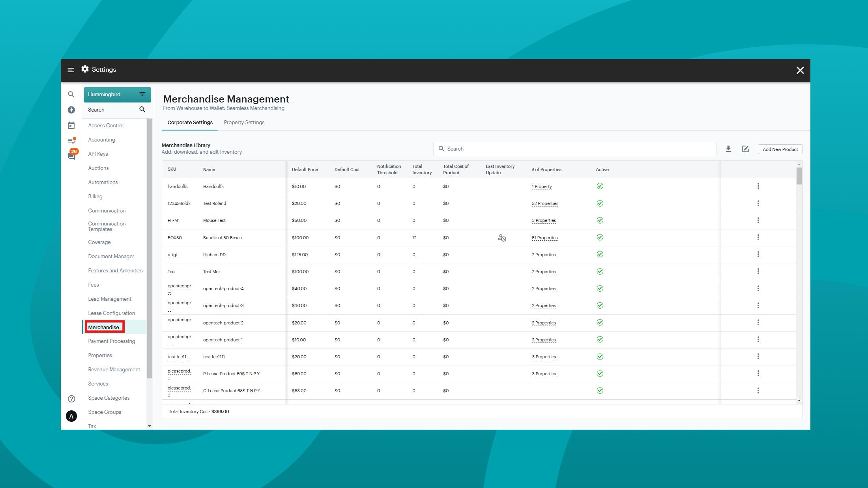Click the help question mark icon
This screenshot has height=488, width=868.
click(x=71, y=398)
